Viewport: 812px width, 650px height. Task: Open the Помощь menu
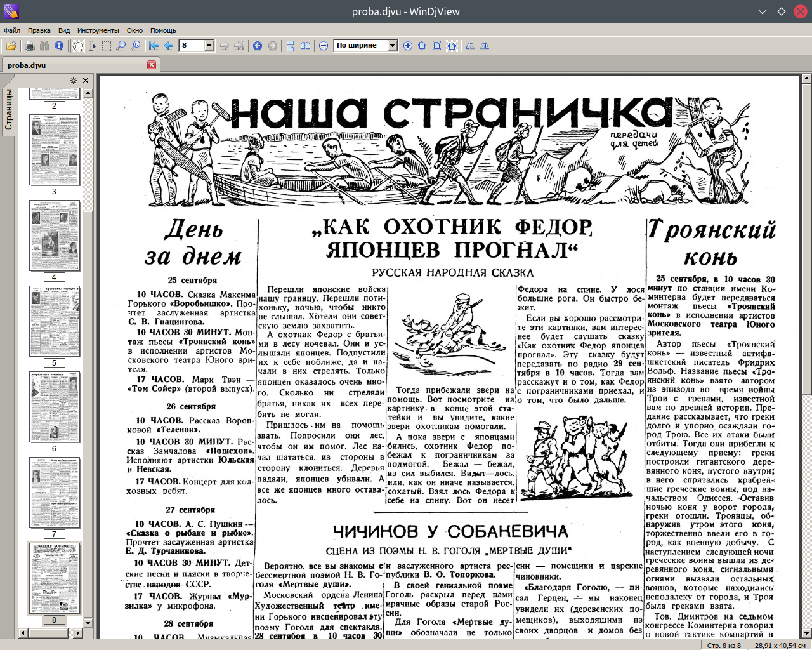pyautogui.click(x=163, y=30)
